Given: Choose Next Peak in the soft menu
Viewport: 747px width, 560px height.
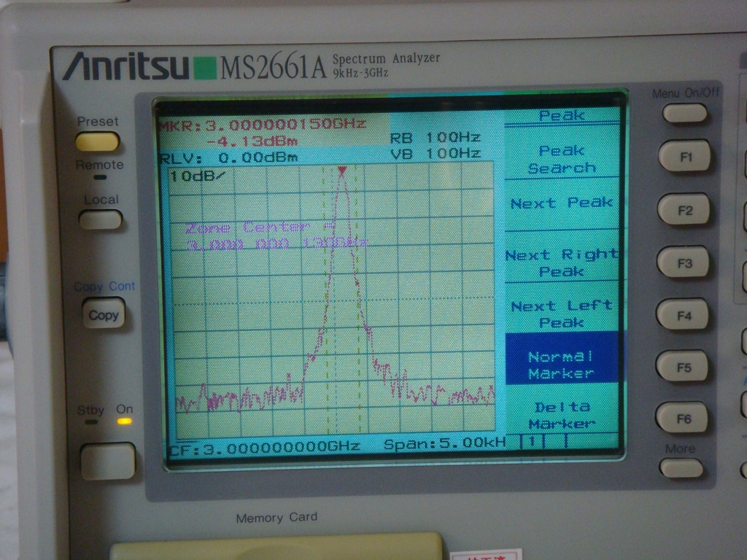Looking at the screenshot, I should coord(562,203).
